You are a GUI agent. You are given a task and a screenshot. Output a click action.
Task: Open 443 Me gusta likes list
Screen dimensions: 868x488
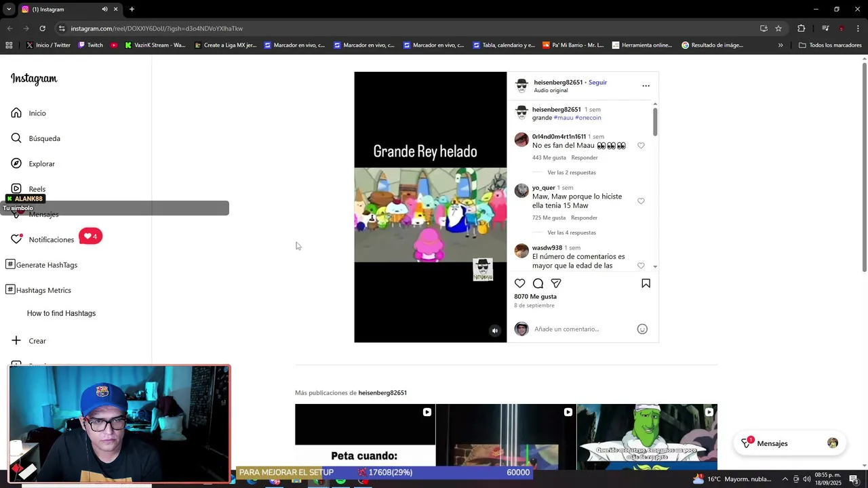coord(549,158)
